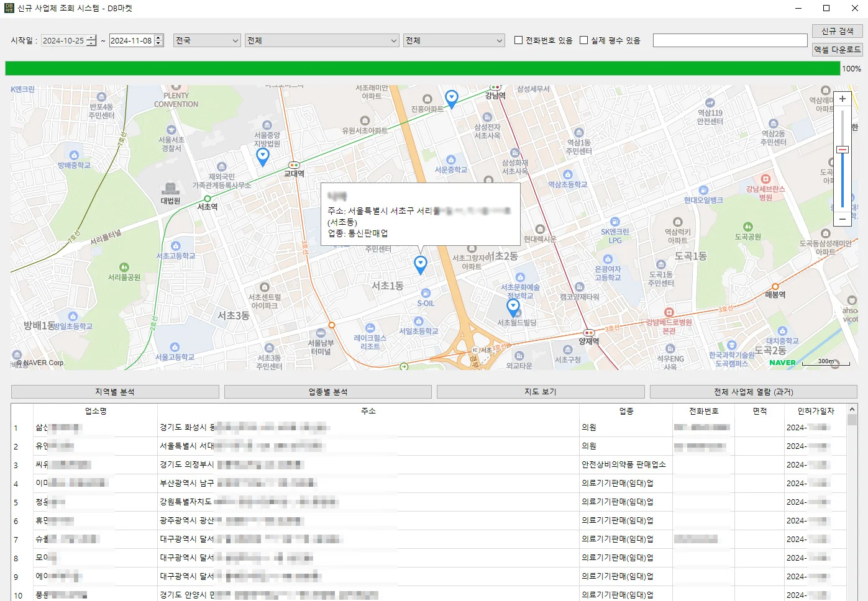Enable the 실제 평수 있음 checkbox
The image size is (868, 601).
[583, 40]
